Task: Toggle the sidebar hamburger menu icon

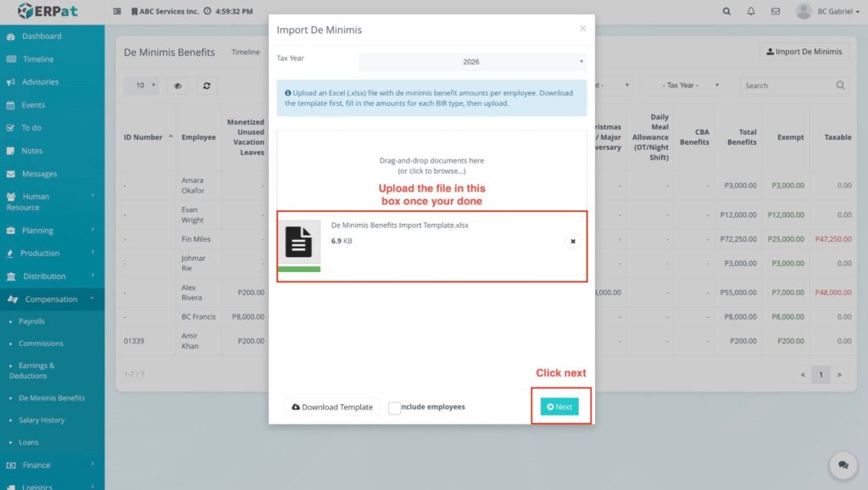Action: point(117,11)
